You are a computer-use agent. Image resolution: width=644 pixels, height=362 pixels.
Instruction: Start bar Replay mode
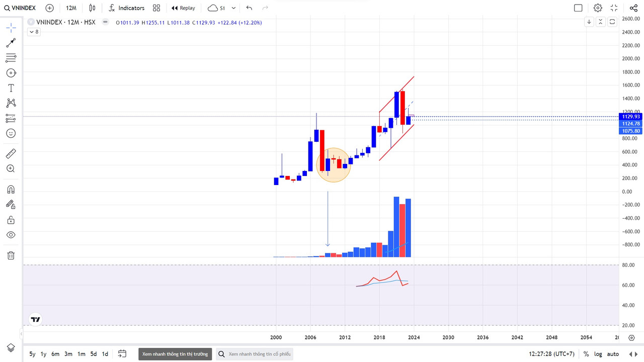click(x=183, y=8)
